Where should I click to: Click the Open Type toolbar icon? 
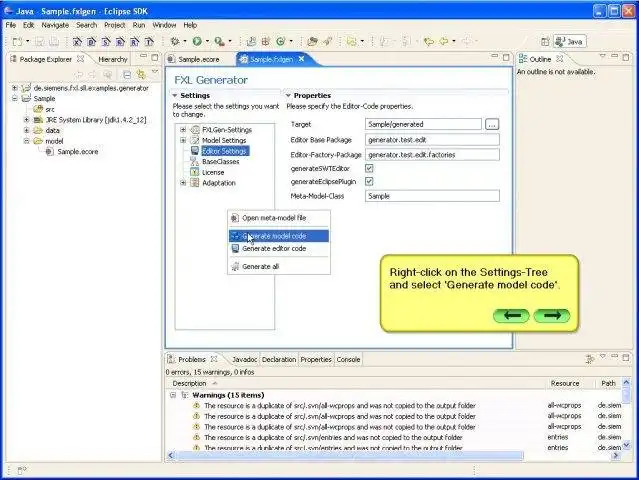point(312,41)
